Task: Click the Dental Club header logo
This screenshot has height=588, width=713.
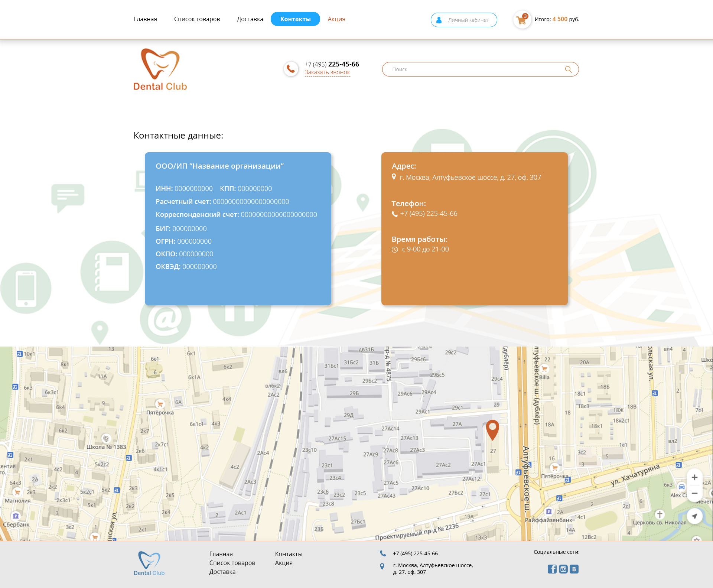Action: pos(160,70)
